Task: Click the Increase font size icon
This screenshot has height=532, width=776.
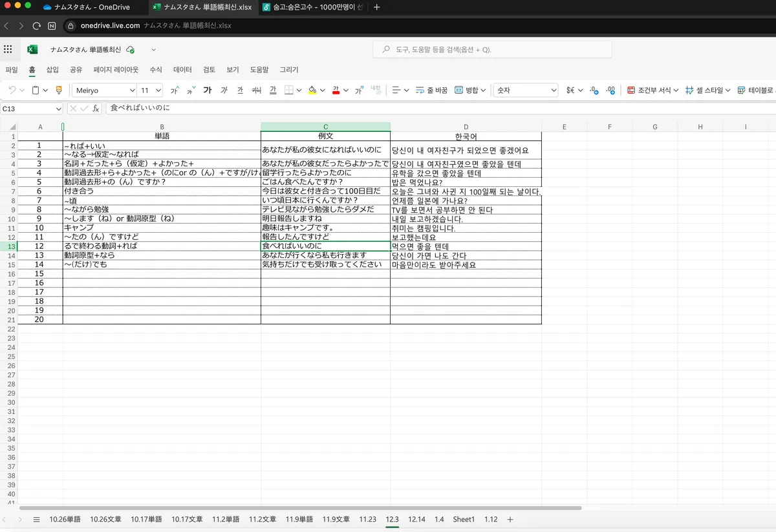Action: (x=173, y=90)
